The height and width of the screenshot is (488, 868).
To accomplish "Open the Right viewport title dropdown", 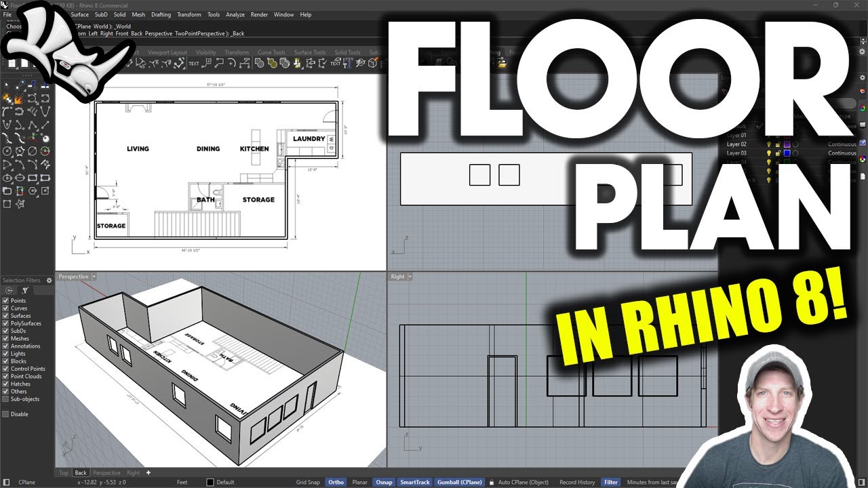I will click(410, 277).
